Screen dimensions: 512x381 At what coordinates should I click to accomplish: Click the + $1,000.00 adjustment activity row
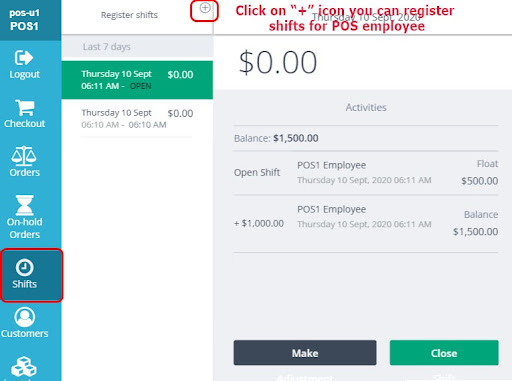366,223
